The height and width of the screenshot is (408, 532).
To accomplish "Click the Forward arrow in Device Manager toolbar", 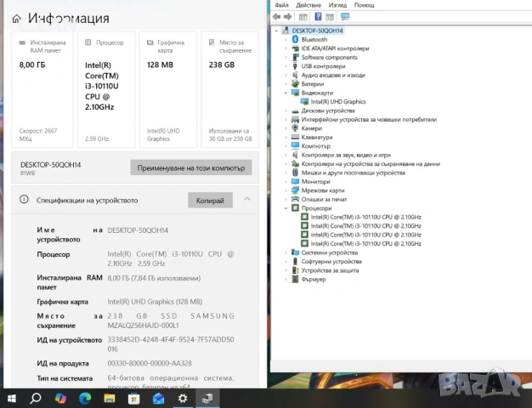I will [x=288, y=17].
